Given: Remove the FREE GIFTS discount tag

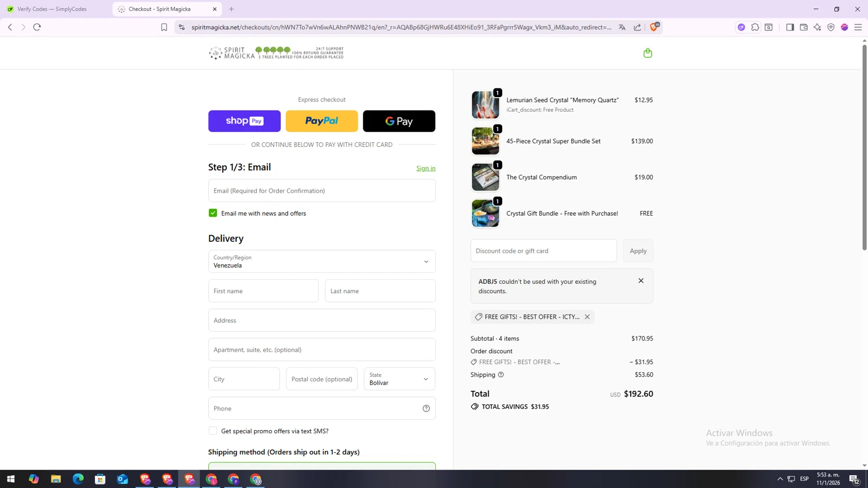Looking at the screenshot, I should click(x=587, y=317).
